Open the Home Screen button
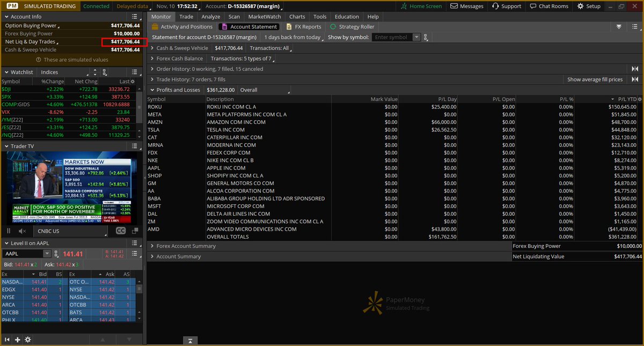Image resolution: width=644 pixels, height=346 pixels. (422, 6)
